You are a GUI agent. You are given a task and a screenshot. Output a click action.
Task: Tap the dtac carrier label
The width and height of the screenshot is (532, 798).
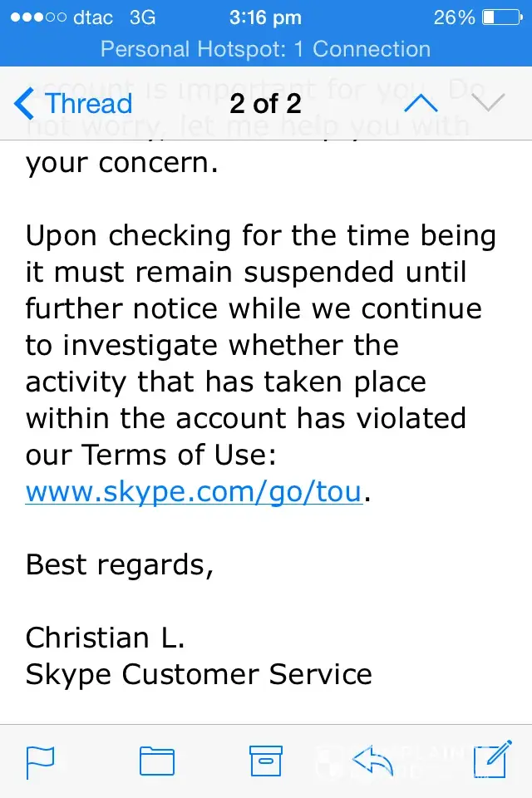(92, 17)
